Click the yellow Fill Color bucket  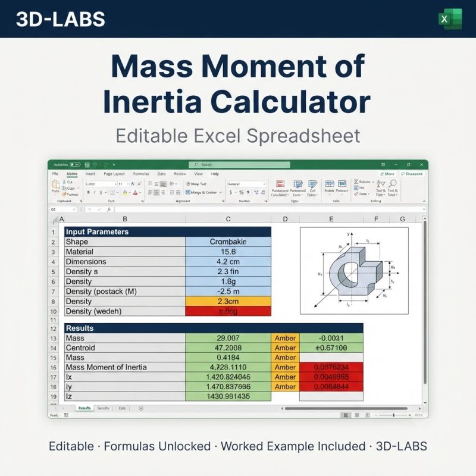125,192
